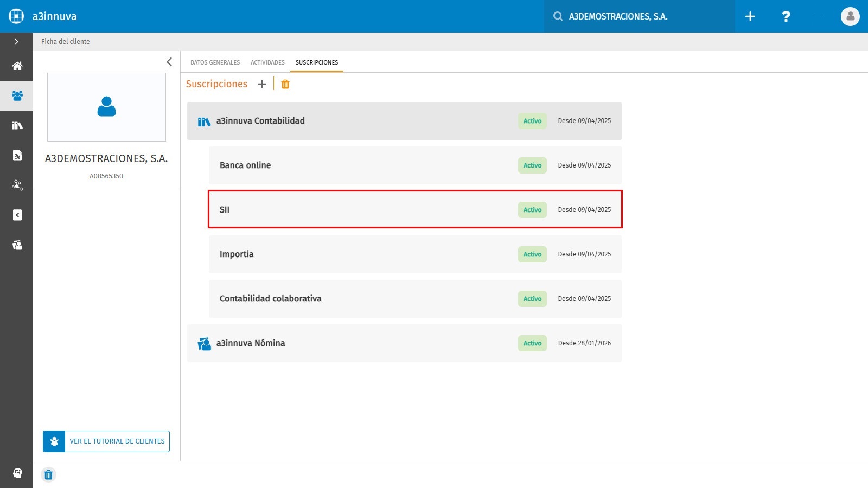Open the network nodes sidebar icon
The height and width of the screenshot is (488, 868).
(x=17, y=185)
